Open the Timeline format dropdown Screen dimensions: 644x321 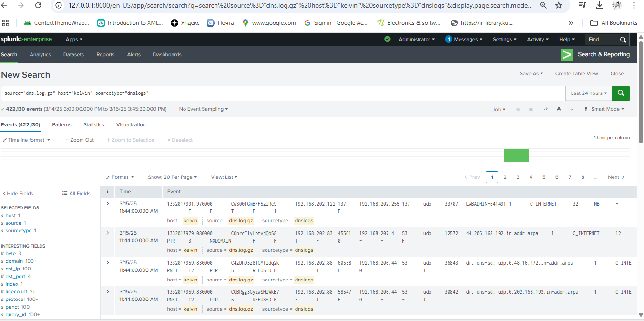coord(26,140)
